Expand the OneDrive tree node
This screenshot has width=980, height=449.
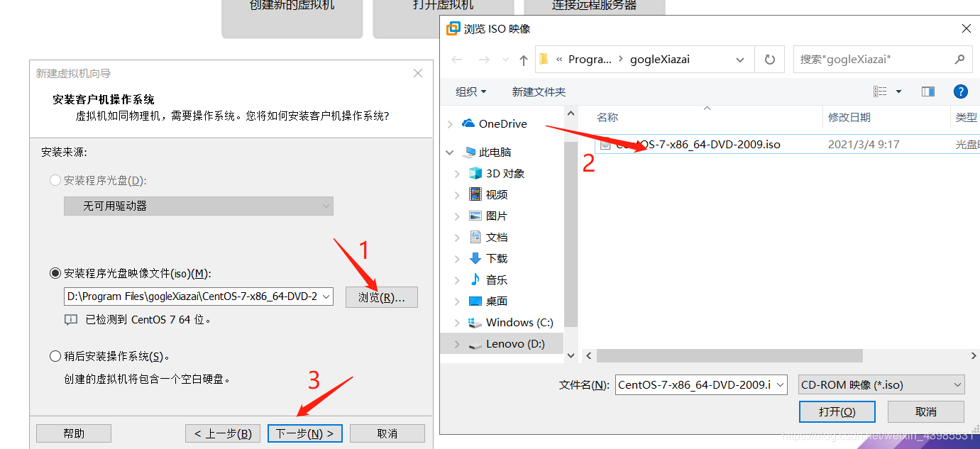pos(450,124)
